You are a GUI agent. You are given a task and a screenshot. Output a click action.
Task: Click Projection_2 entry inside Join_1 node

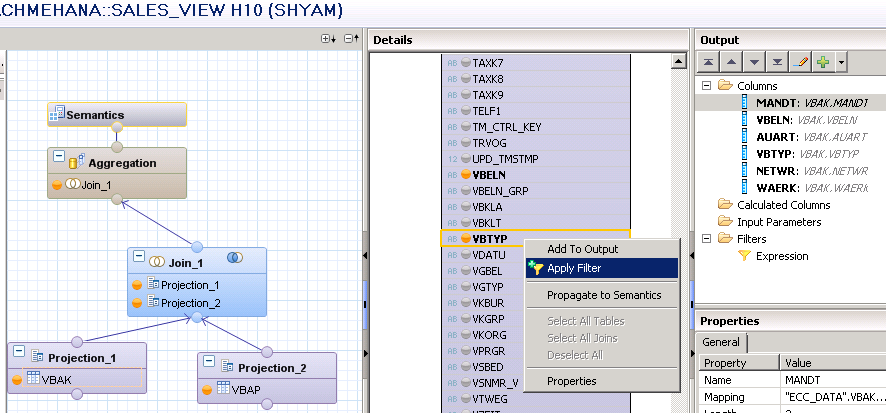coord(183,303)
